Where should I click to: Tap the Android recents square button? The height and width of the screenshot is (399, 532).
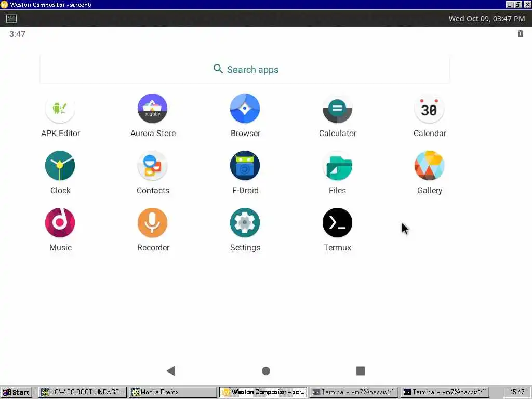tap(361, 371)
